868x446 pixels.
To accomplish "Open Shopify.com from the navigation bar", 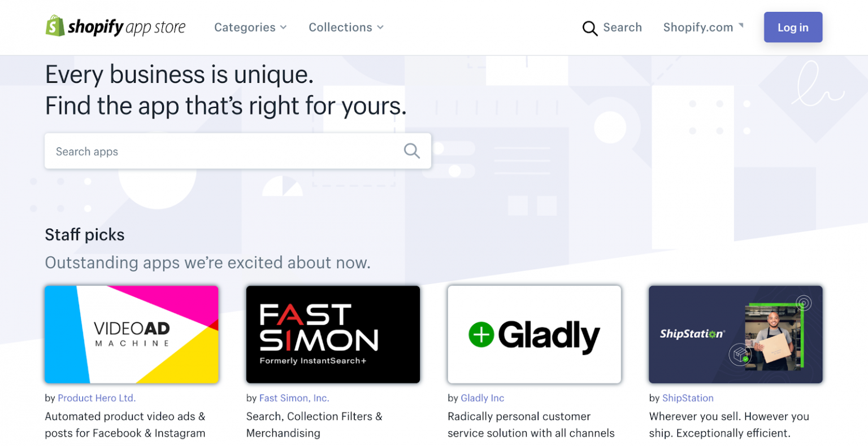I will click(x=698, y=27).
